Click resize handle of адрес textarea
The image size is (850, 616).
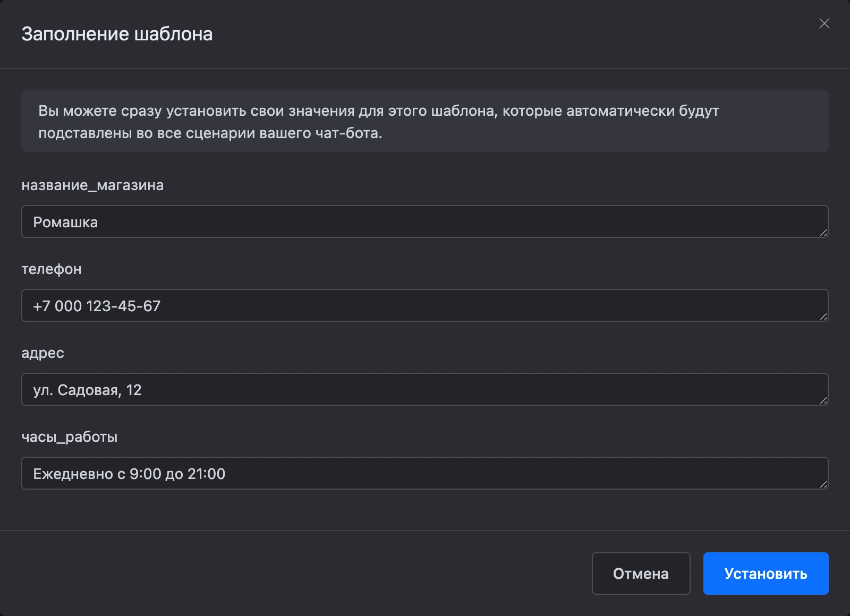tap(823, 400)
